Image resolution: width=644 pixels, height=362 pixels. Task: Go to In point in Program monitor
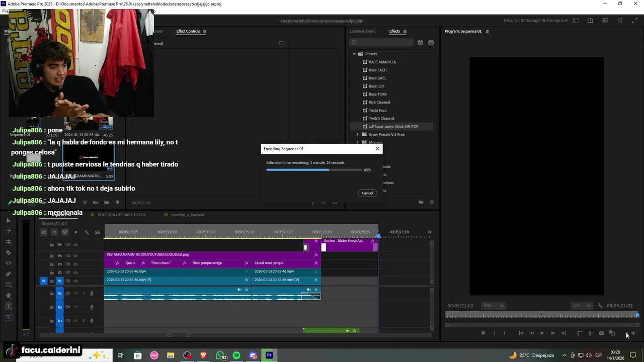[x=521, y=333]
